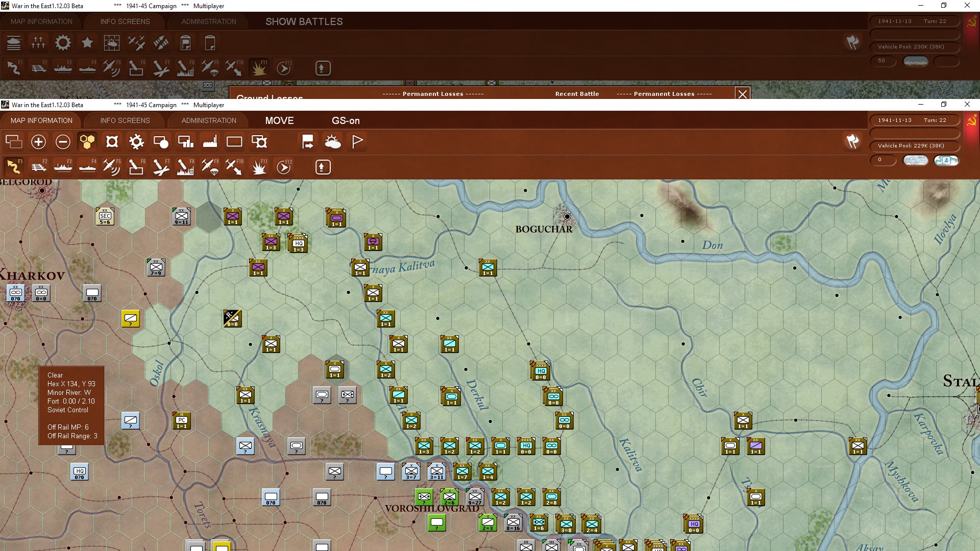Image resolution: width=980 pixels, height=551 pixels.
Task: Open INFO SCREENS tab in upper window
Action: pos(125,21)
